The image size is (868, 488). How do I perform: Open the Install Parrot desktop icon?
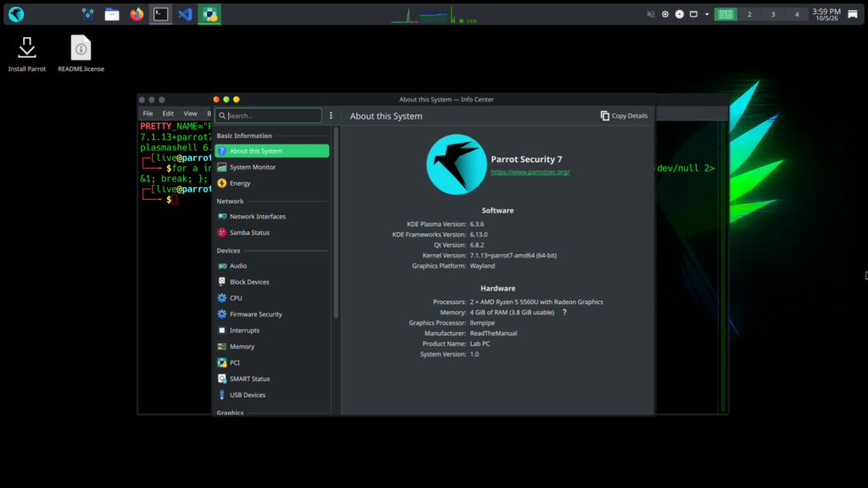point(26,54)
